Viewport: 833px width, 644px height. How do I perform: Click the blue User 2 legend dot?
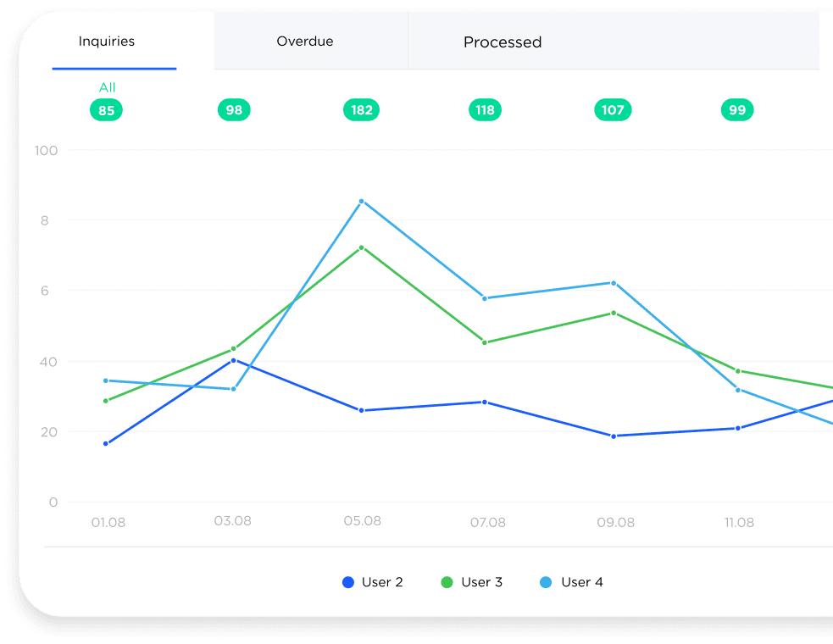348,582
